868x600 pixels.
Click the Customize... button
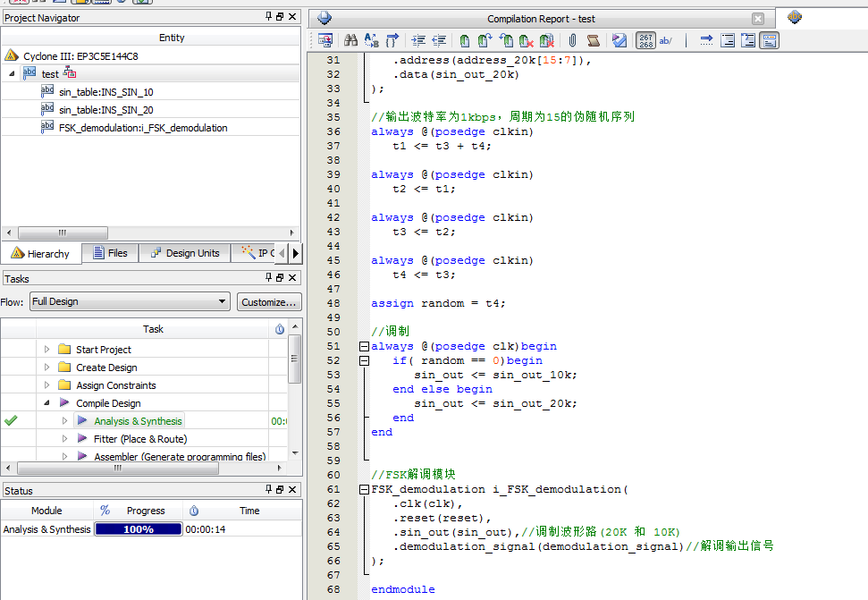[x=269, y=301]
